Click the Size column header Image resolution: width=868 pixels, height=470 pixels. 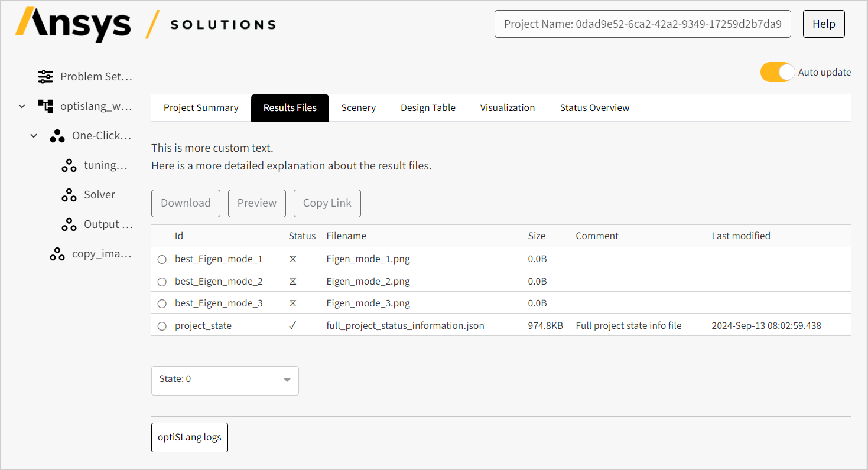pos(537,236)
